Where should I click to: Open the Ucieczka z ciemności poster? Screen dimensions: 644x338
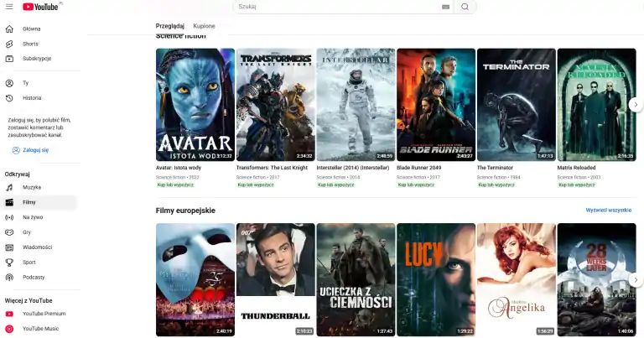click(356, 280)
